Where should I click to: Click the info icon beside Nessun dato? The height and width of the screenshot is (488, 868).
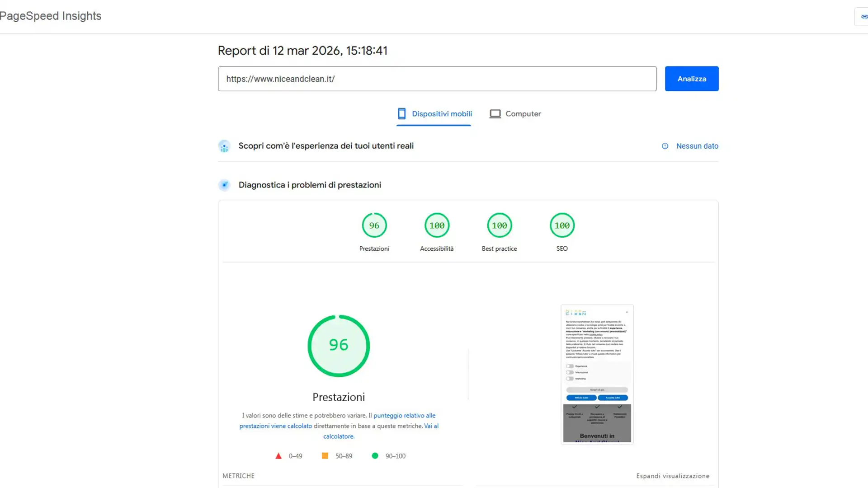[x=665, y=146]
